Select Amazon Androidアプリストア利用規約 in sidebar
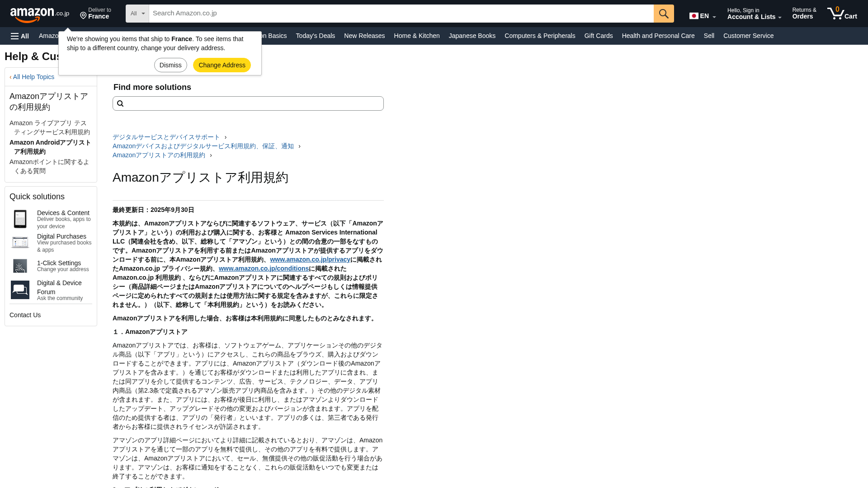The height and width of the screenshot is (488, 868). coord(50,147)
